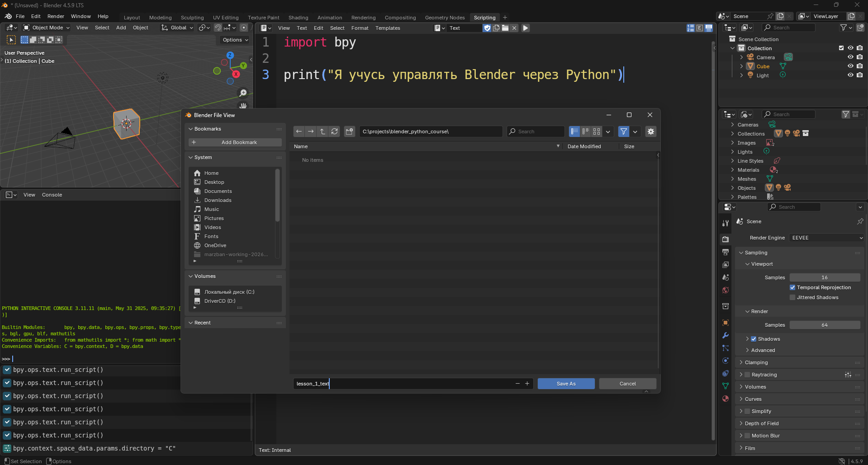
Task: Open the Material properties tab
Action: (726, 399)
